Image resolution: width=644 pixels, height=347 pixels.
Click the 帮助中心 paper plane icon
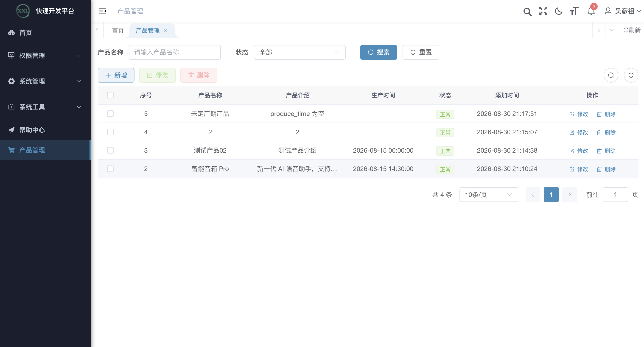[x=11, y=130]
